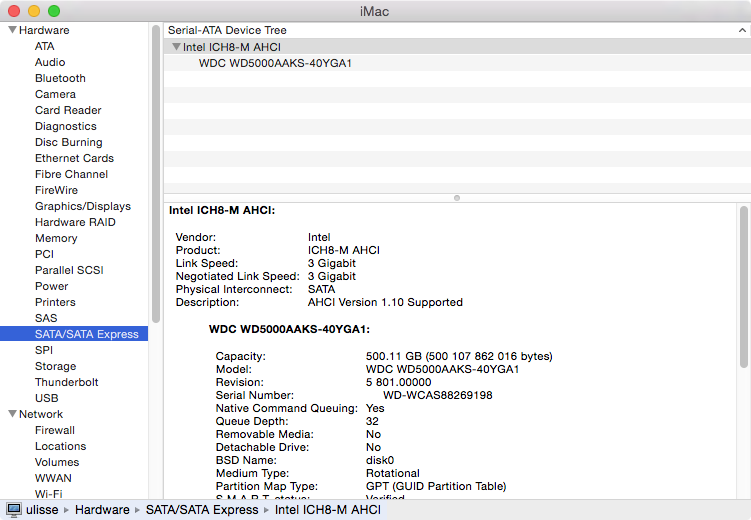
Task: Click the Revision value 5 801.00000
Action: pyautogui.click(x=398, y=382)
